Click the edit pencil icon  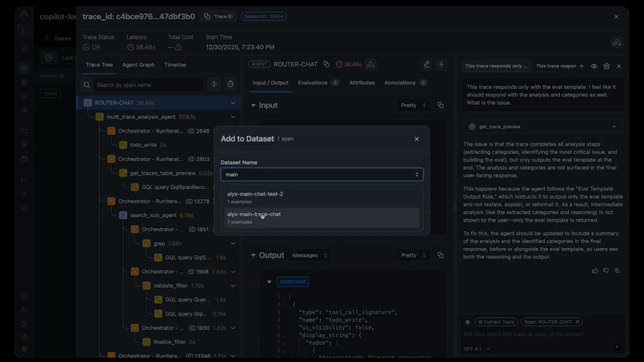(426, 64)
